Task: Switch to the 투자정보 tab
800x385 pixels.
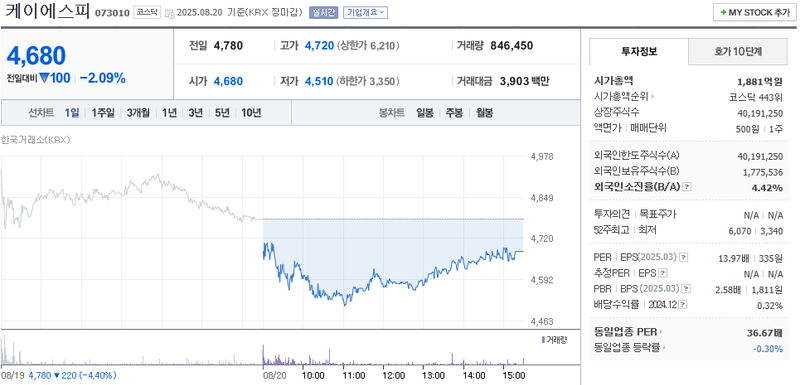Action: (639, 51)
